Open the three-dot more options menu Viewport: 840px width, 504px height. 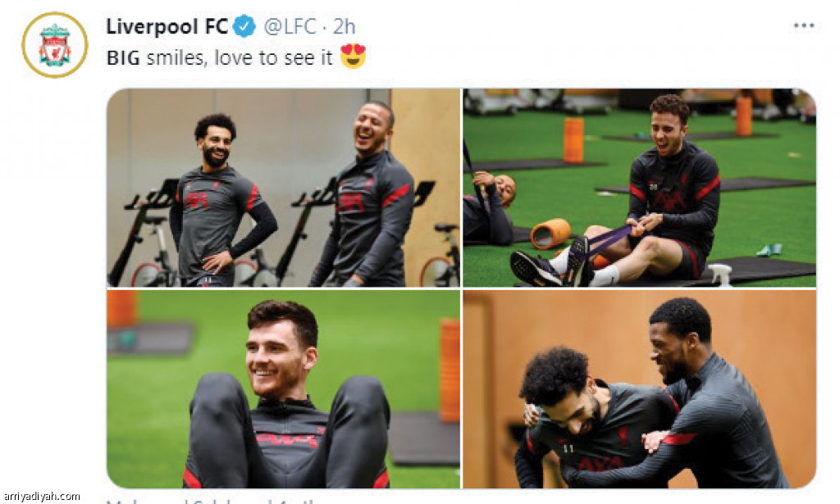(804, 25)
